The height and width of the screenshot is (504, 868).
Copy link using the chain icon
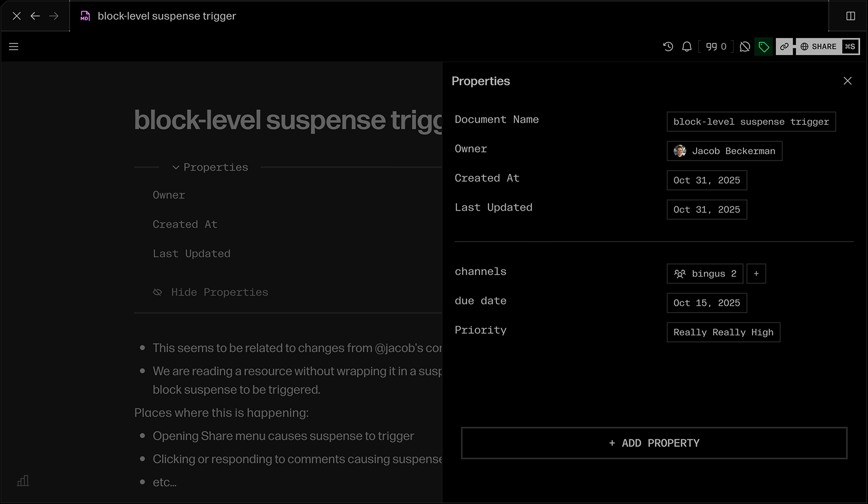click(x=784, y=47)
